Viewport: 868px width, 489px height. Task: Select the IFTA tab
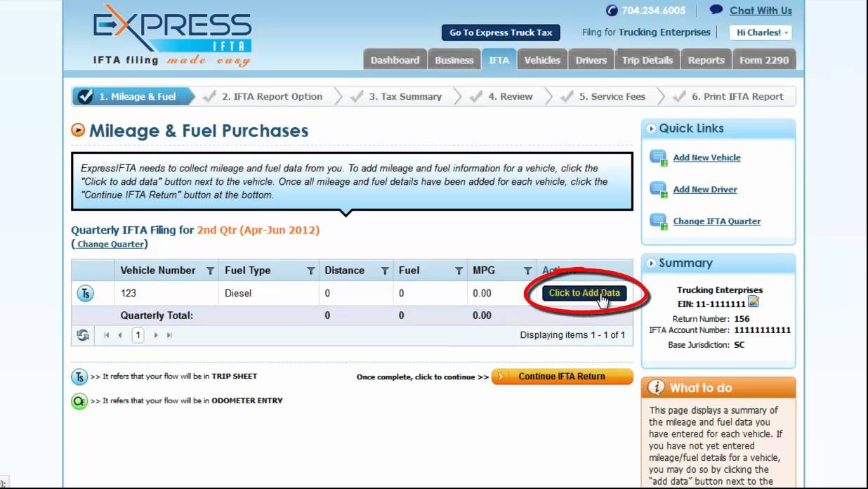pos(499,60)
